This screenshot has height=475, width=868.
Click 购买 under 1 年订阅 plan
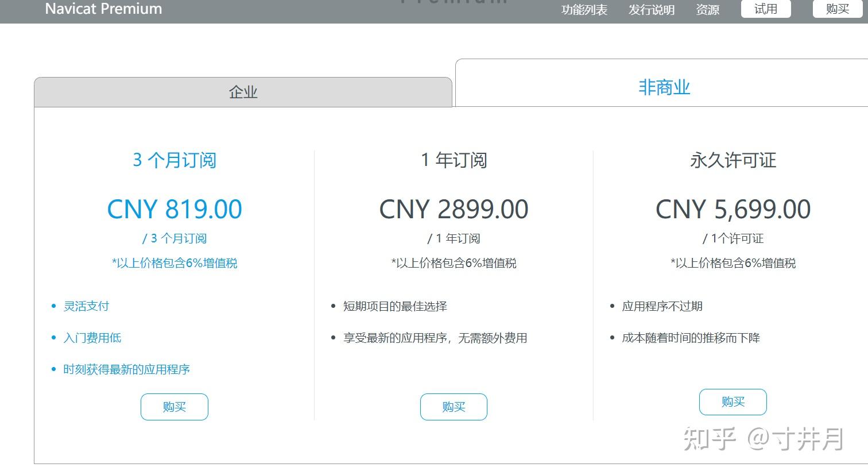point(454,407)
